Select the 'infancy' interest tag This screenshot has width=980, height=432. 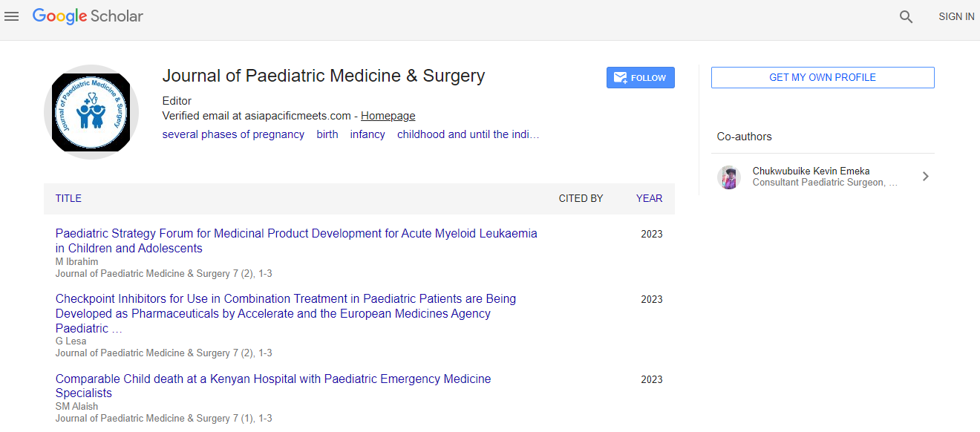click(367, 134)
